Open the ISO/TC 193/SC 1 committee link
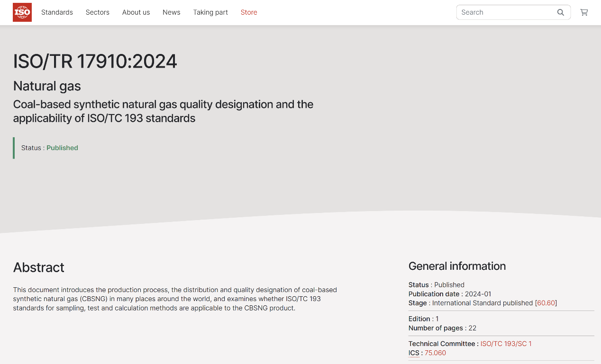601x364 pixels. (506, 344)
